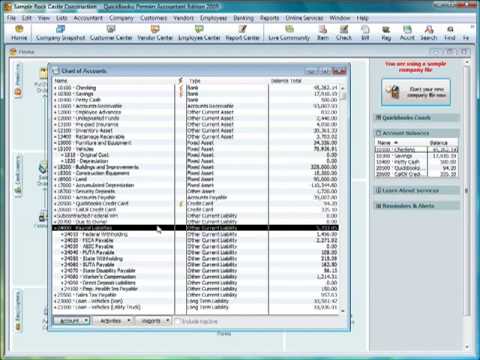
Task: Open the Company menu
Action: [121, 18]
